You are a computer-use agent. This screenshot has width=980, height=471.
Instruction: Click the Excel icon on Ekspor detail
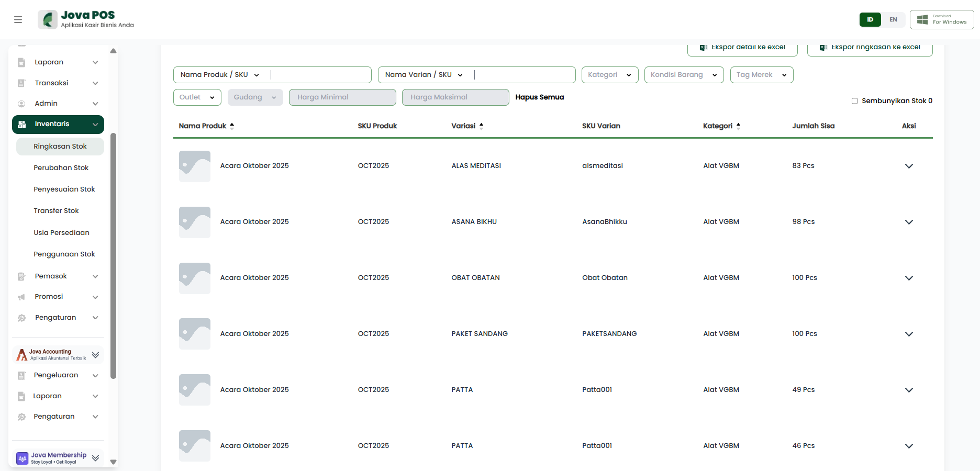click(x=703, y=48)
